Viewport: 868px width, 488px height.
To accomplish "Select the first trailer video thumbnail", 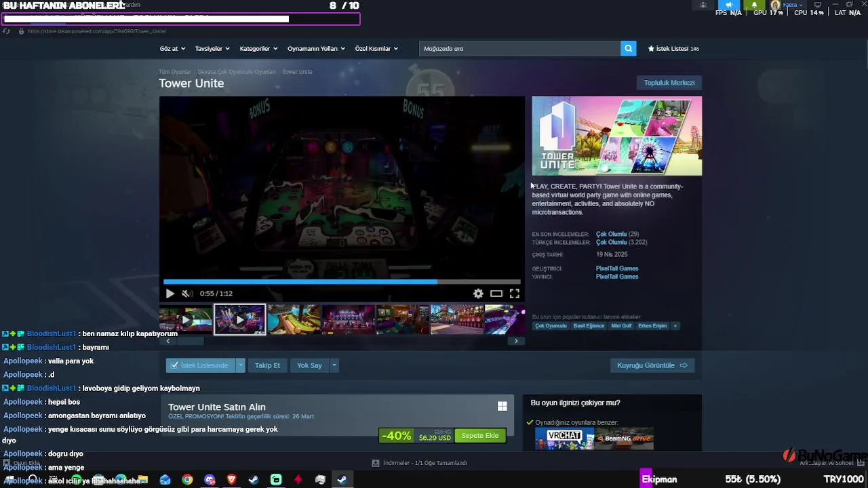I will click(x=186, y=319).
